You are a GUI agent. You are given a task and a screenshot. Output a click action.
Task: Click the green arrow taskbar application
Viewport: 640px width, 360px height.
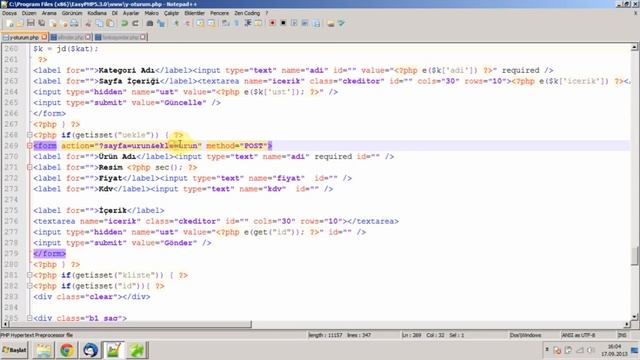pyautogui.click(x=137, y=350)
